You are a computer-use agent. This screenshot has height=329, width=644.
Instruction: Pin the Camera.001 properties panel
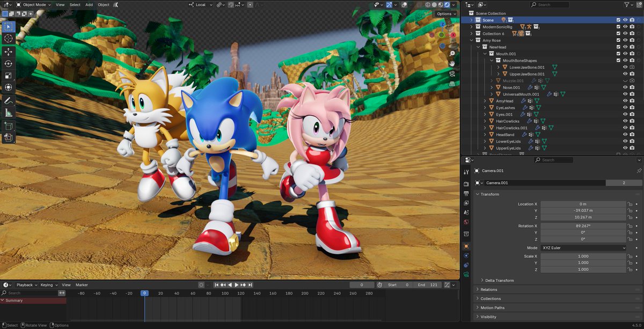(639, 171)
